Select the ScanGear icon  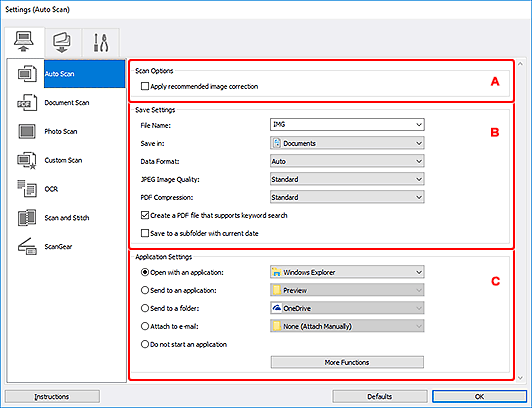[x=27, y=246]
